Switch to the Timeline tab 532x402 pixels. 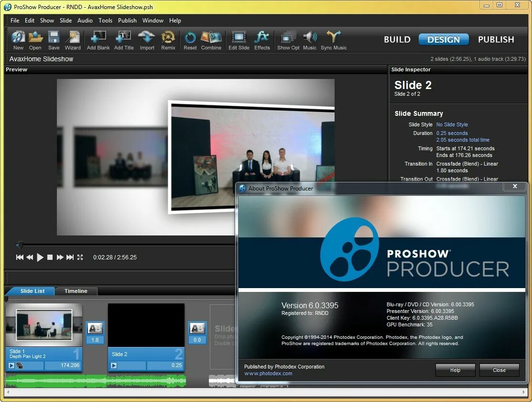(x=76, y=291)
